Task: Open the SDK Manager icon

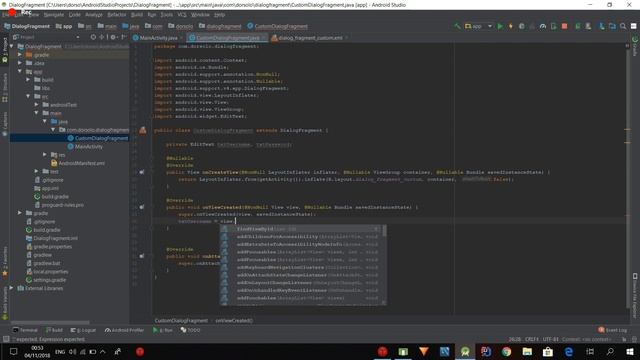Action: (x=588, y=26)
